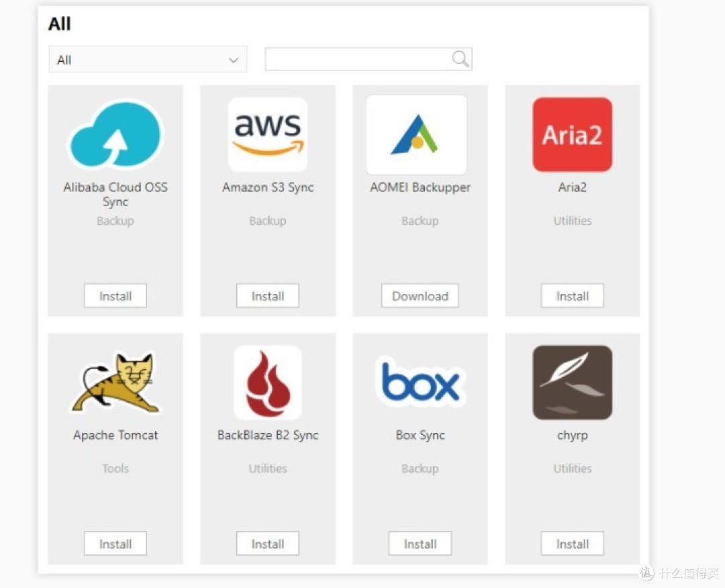The width and height of the screenshot is (725, 588).
Task: Click the AOMEI Backupper title
Action: 420,187
